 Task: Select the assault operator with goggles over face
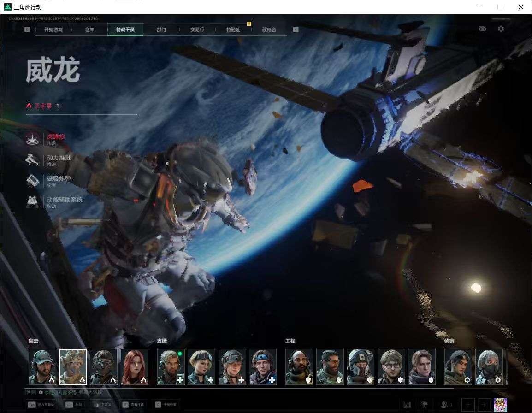104,367
